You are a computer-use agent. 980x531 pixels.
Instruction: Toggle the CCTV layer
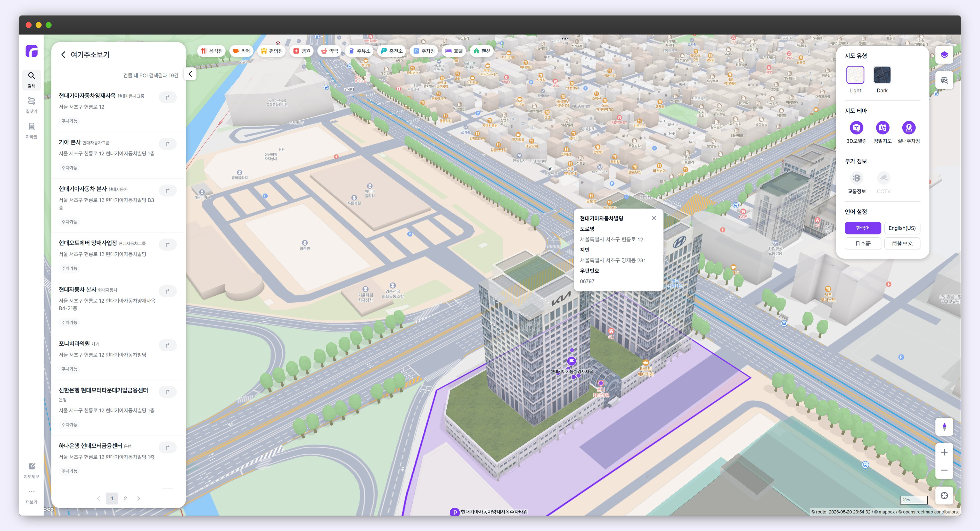[x=883, y=183]
